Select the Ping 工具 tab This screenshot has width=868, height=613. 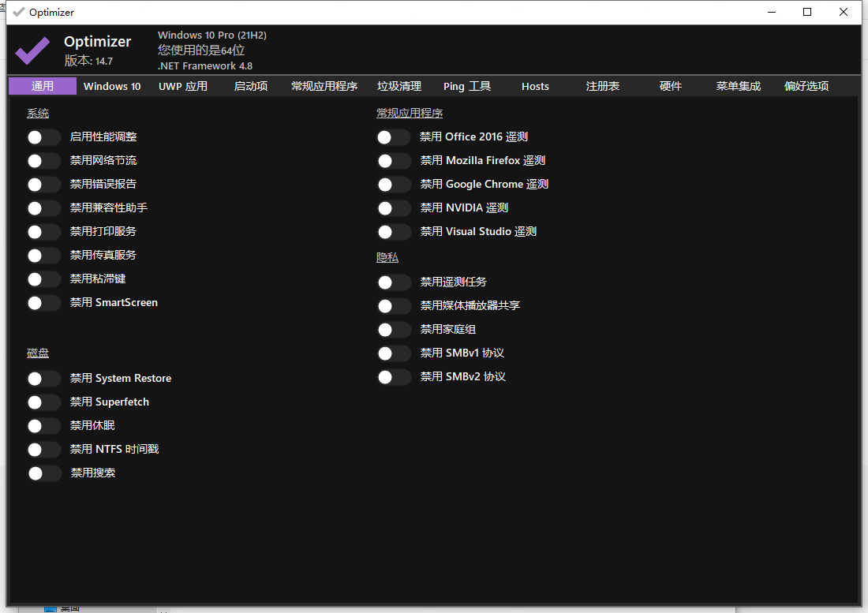pyautogui.click(x=467, y=86)
